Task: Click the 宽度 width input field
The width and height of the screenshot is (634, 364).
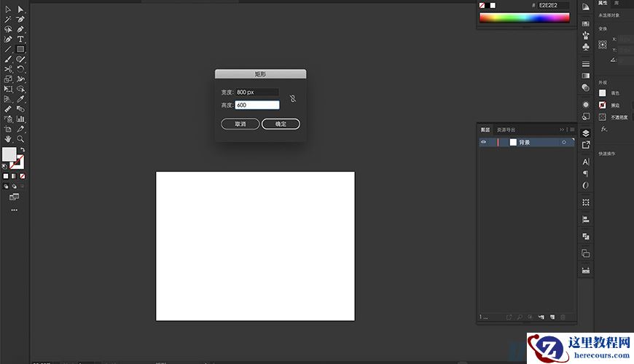Action: click(257, 92)
